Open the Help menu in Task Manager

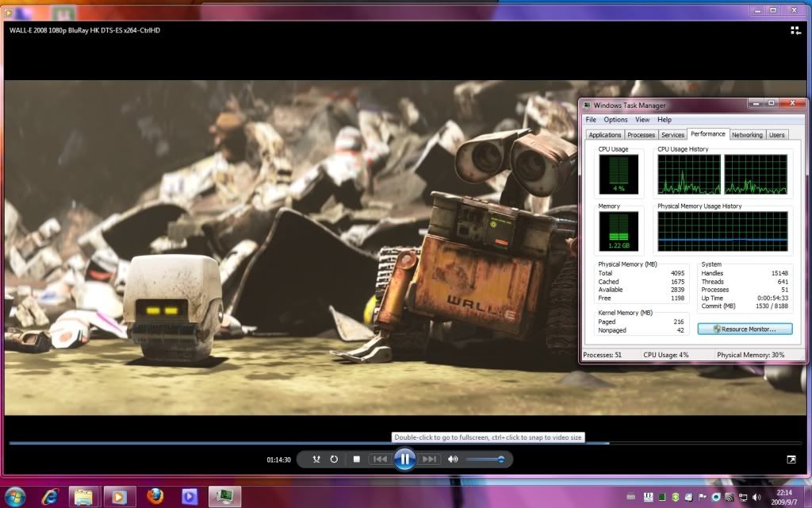click(x=665, y=120)
